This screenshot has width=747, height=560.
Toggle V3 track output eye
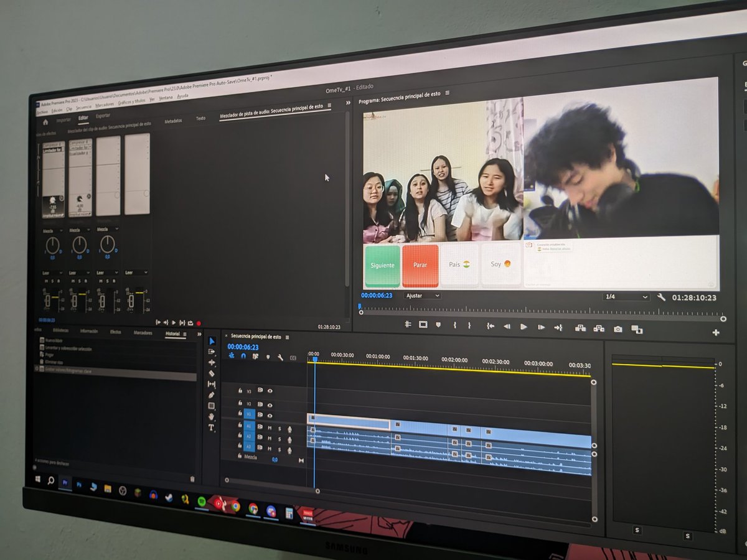(x=270, y=391)
